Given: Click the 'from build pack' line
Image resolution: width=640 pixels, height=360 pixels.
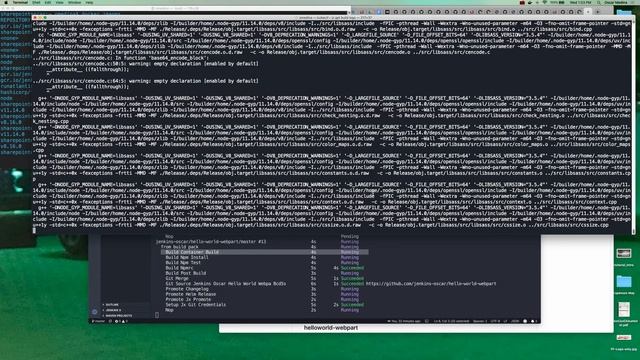Looking at the screenshot, I should (x=180, y=247).
